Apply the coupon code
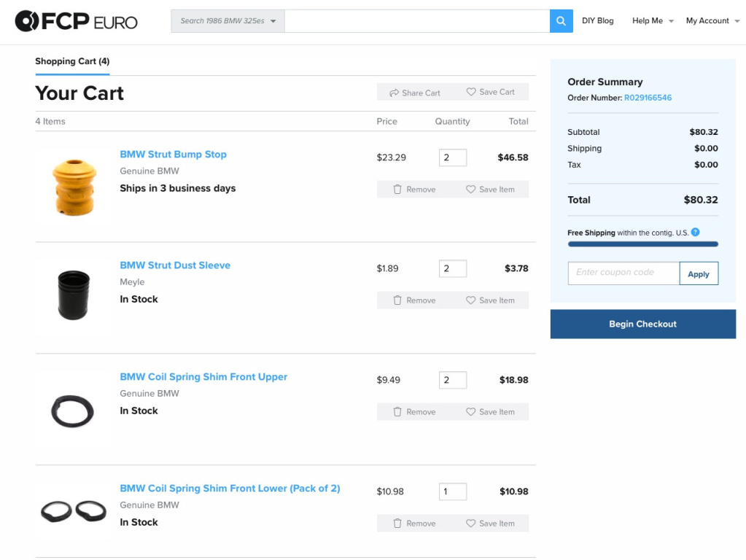746x560 pixels. (x=699, y=273)
